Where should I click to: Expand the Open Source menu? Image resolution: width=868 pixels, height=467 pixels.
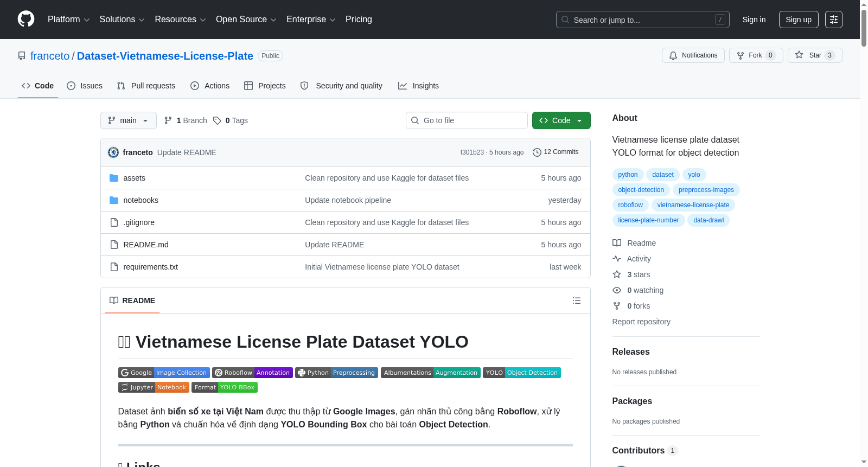coord(246,20)
